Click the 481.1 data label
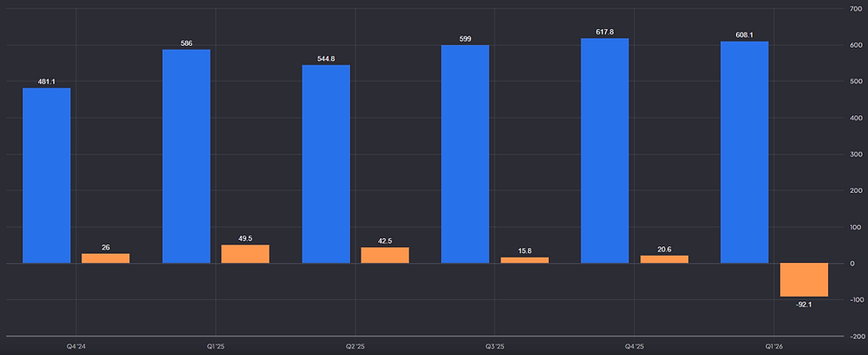Viewport: 868px width, 355px height. pyautogui.click(x=46, y=81)
